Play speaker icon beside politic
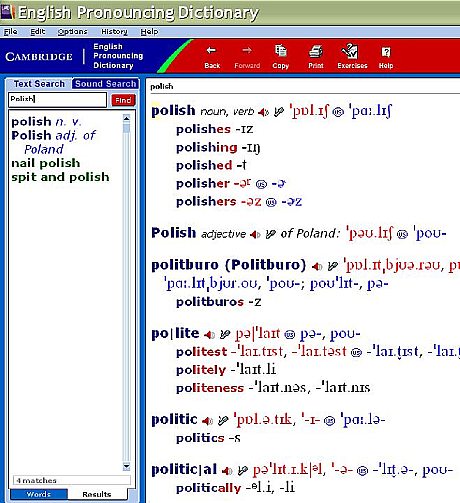This screenshot has width=460, height=503. click(207, 421)
